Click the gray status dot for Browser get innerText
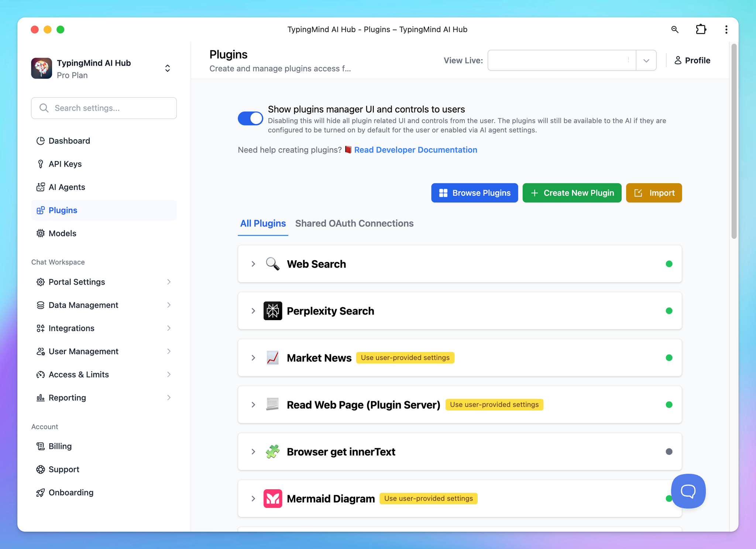The width and height of the screenshot is (756, 549). 669,452
